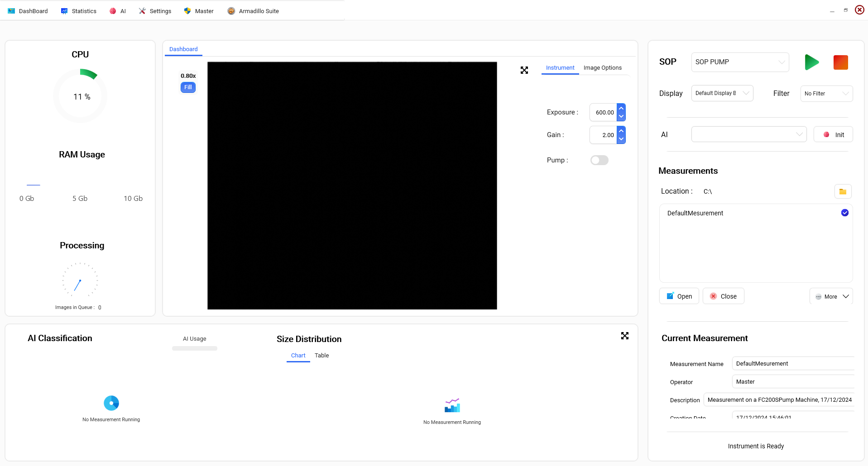Toggle the Pump switch on
The width and height of the screenshot is (868, 466).
[x=599, y=160]
